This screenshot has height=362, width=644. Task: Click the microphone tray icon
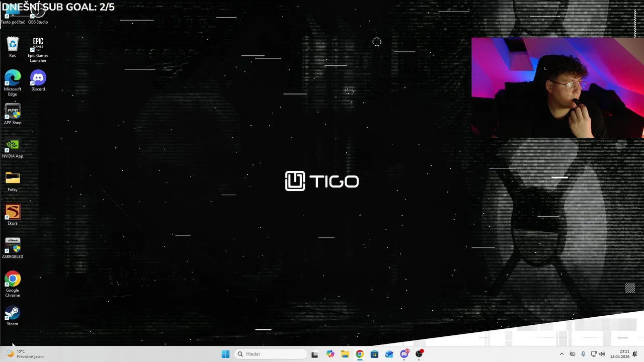tap(583, 354)
